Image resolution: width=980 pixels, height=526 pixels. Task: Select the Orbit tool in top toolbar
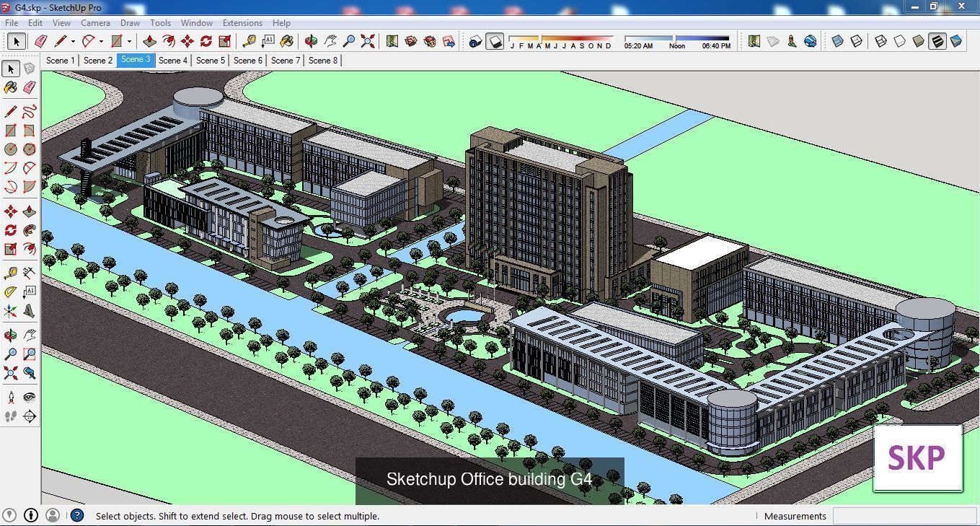pos(312,41)
